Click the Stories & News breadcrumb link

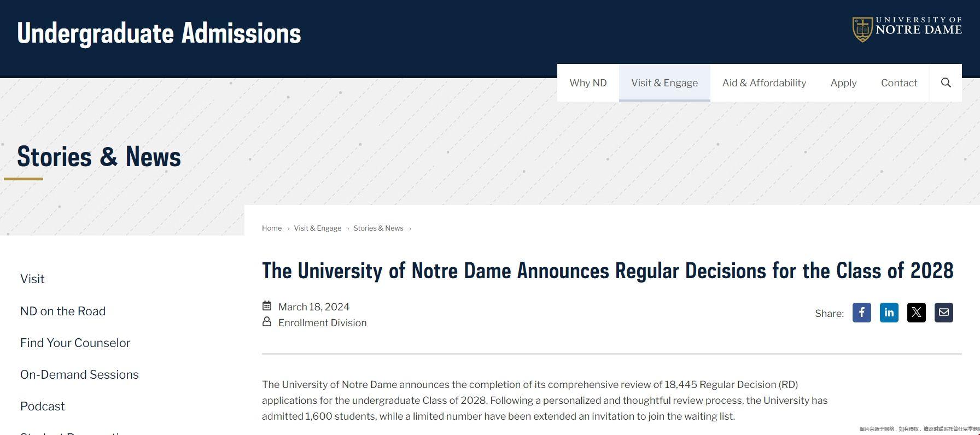(378, 228)
